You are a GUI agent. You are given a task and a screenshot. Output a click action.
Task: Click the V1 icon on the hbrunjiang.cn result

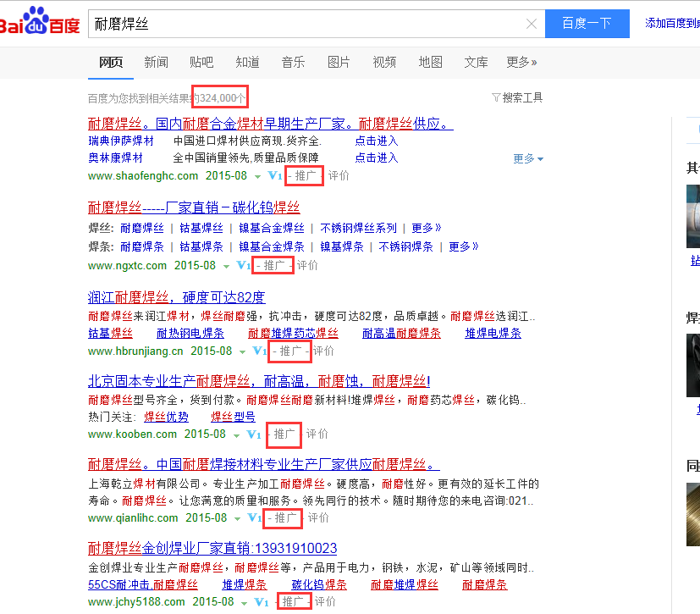pos(257,350)
